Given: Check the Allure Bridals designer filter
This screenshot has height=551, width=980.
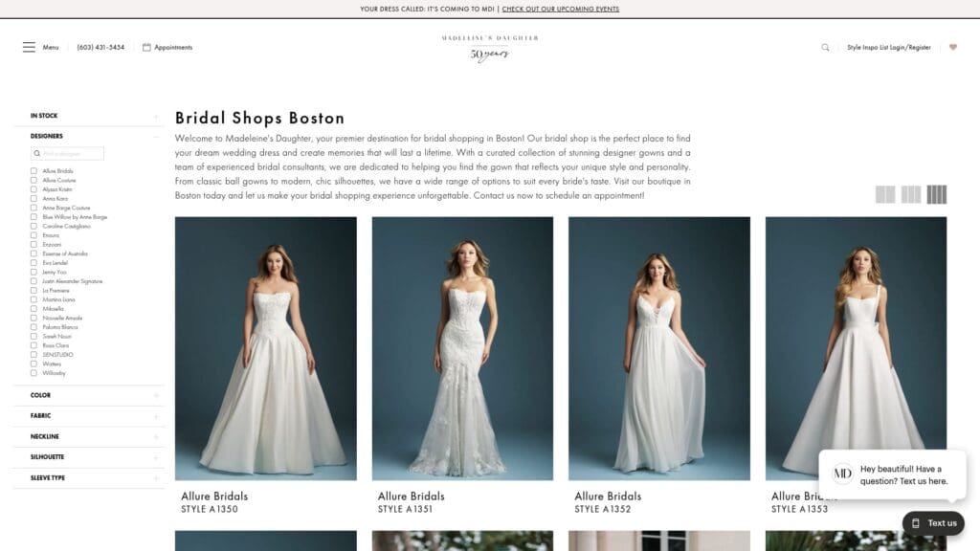Looking at the screenshot, I should (33, 171).
